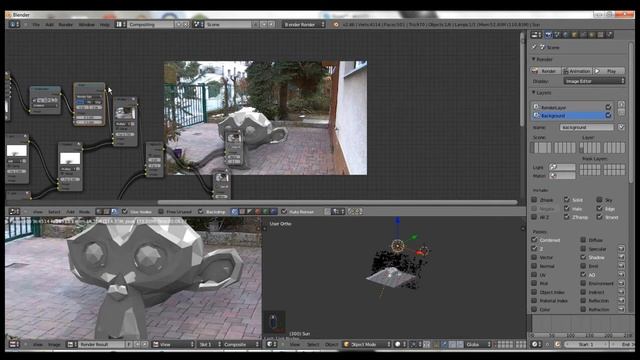Click the Global orientation dropdown
Viewport: 640px width, 360px height.
[478, 344]
